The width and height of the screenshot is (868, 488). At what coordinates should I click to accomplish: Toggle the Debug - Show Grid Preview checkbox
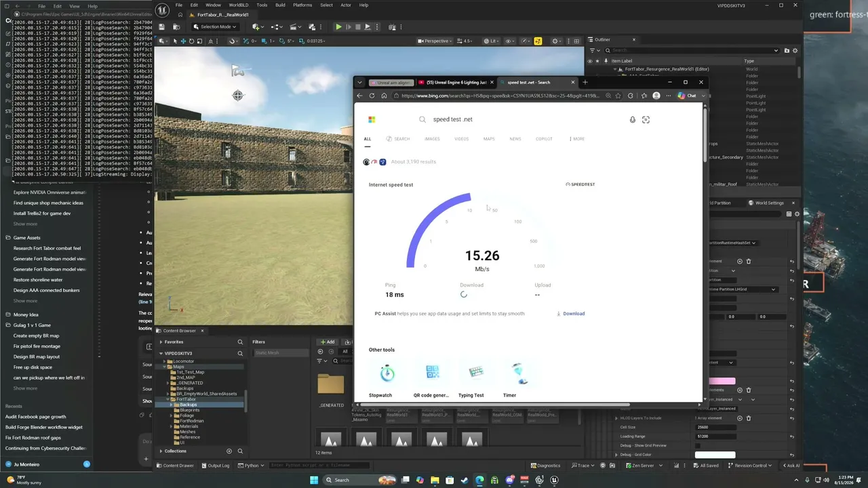698,445
